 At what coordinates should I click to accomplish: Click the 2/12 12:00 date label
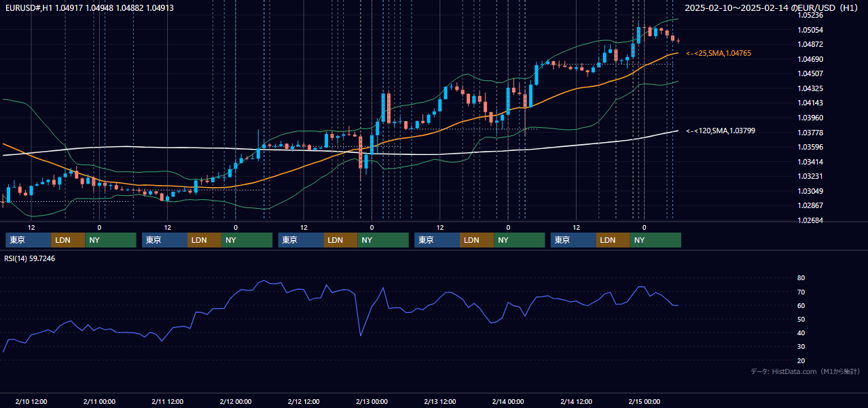point(304,402)
